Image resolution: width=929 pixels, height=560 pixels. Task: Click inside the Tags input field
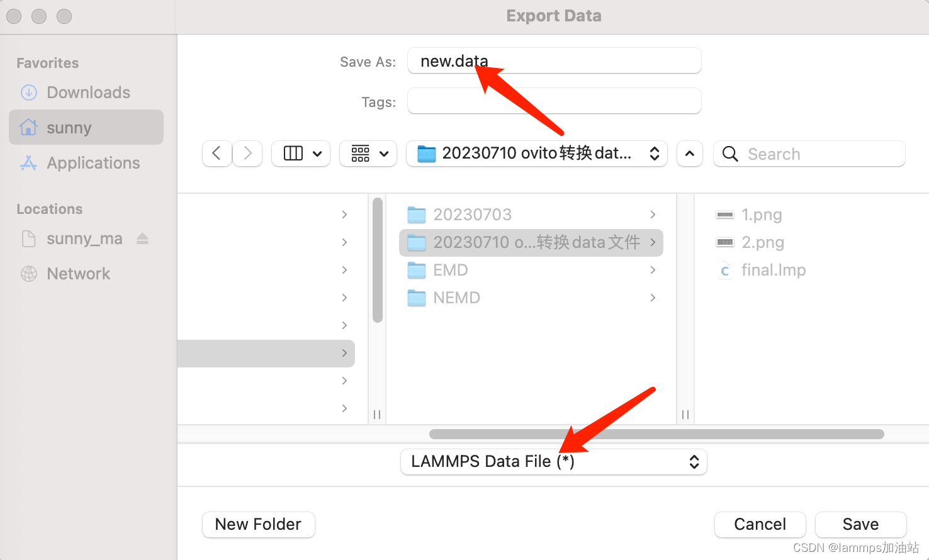tap(553, 101)
